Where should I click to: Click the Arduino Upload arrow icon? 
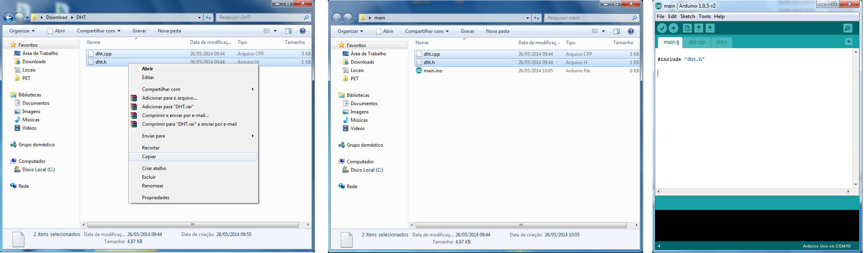(x=673, y=28)
